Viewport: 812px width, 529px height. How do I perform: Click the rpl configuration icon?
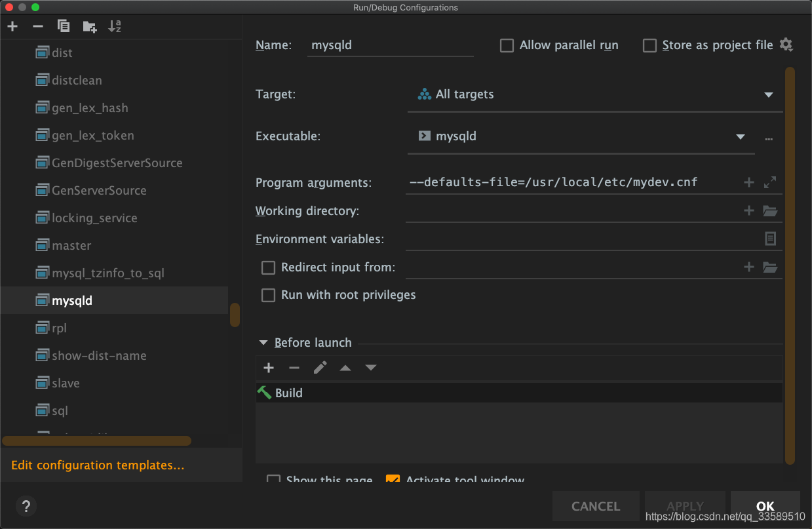point(42,328)
